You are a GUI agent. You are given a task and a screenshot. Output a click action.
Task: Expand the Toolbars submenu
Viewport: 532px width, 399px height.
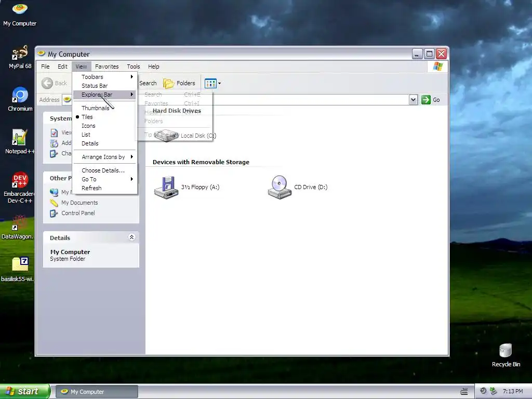tap(105, 77)
